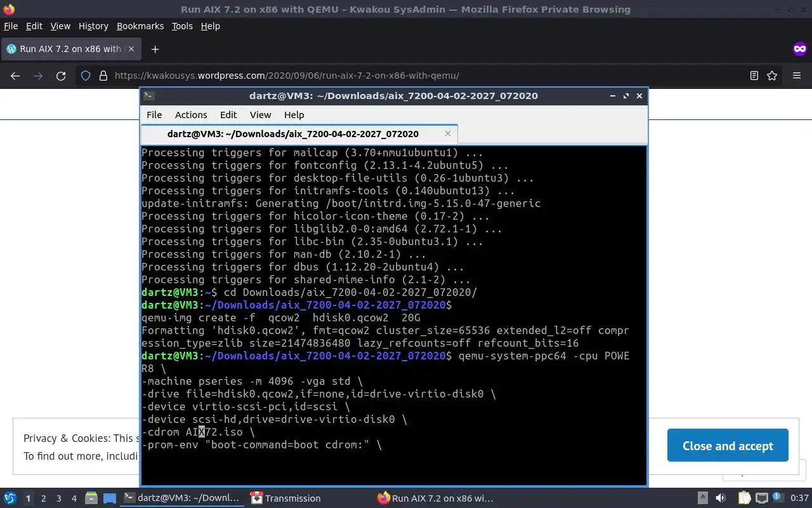Click the -machine pseries line in terminal

click(252, 381)
